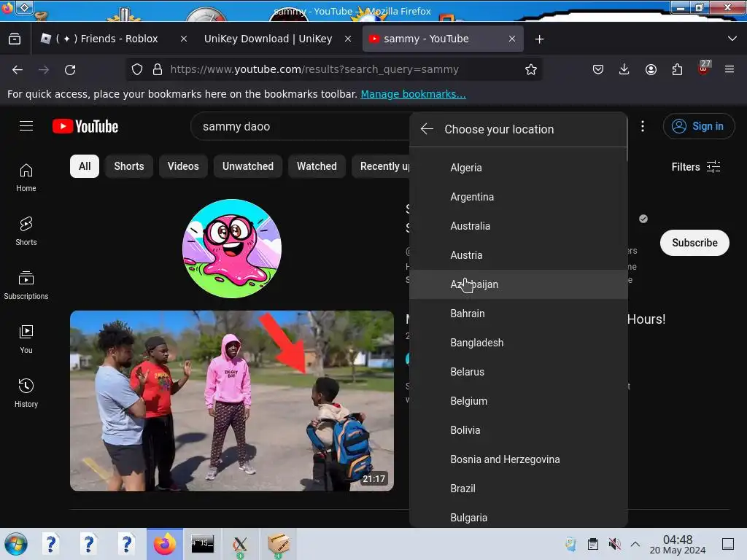Save page to Pocket
This screenshot has width=747, height=560.
[598, 69]
